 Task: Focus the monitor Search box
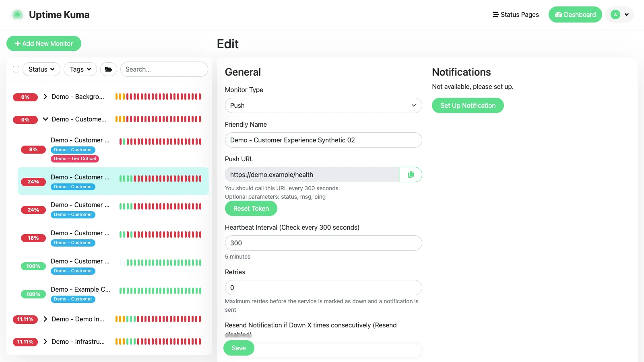click(x=164, y=69)
